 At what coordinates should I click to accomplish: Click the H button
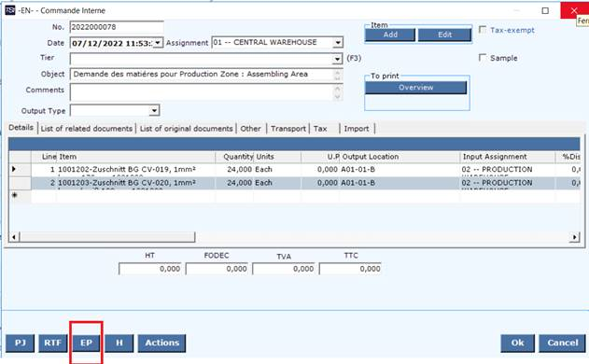pos(119,343)
